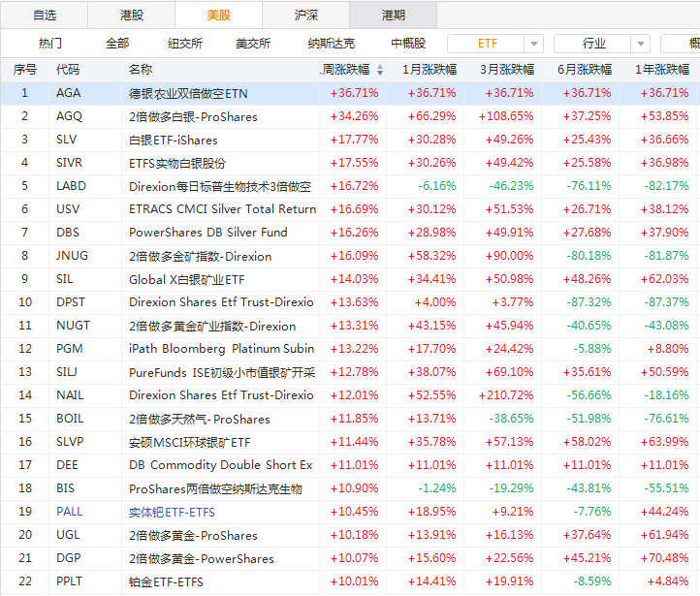Select the AGA ticker code
700x596 pixels.
[x=68, y=93]
